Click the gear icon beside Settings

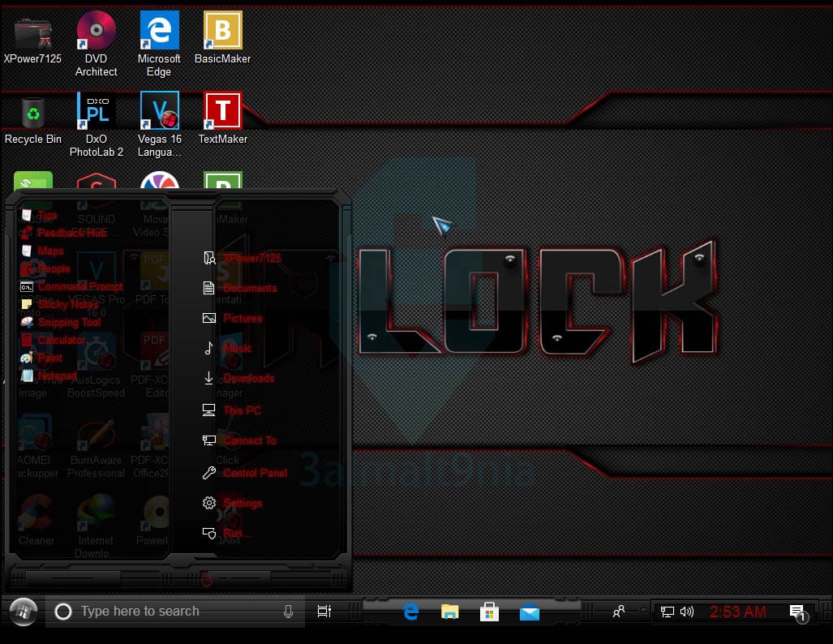(209, 503)
